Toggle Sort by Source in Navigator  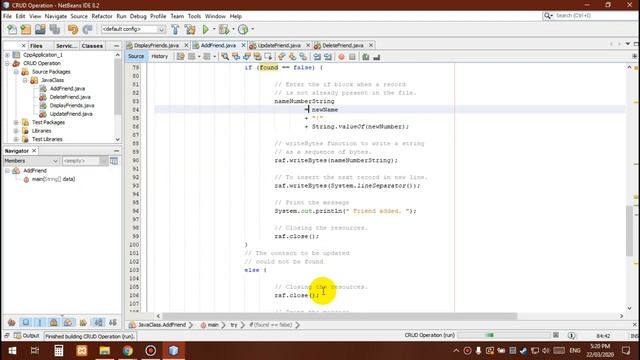point(113,322)
